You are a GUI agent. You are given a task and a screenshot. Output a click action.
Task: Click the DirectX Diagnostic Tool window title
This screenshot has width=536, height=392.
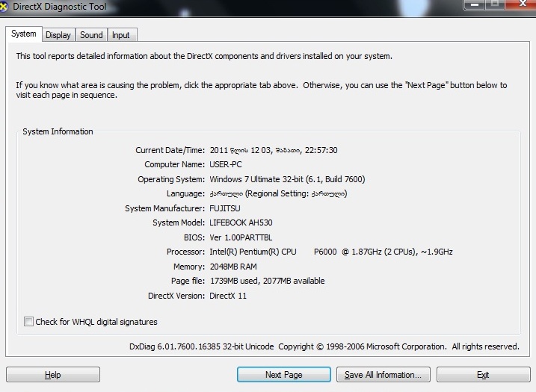60,7
